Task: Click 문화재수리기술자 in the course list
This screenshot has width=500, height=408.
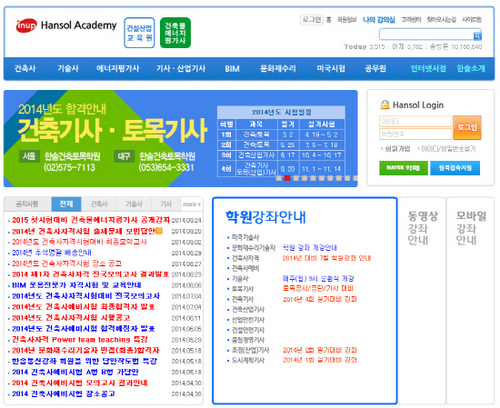Action: coord(253,248)
